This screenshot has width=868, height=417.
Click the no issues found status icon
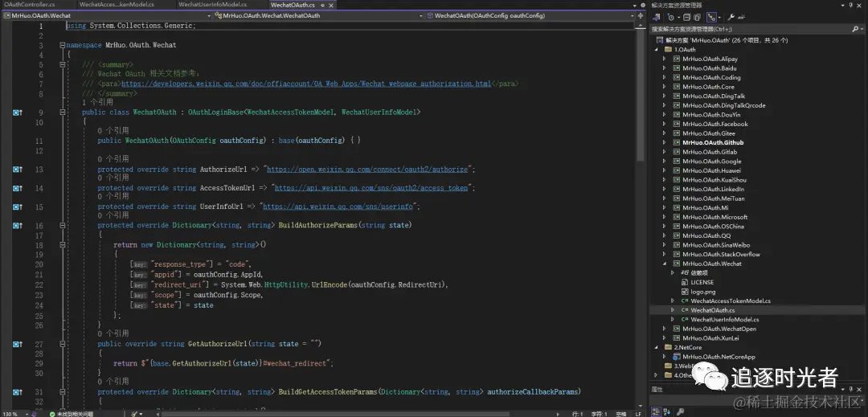click(52, 414)
